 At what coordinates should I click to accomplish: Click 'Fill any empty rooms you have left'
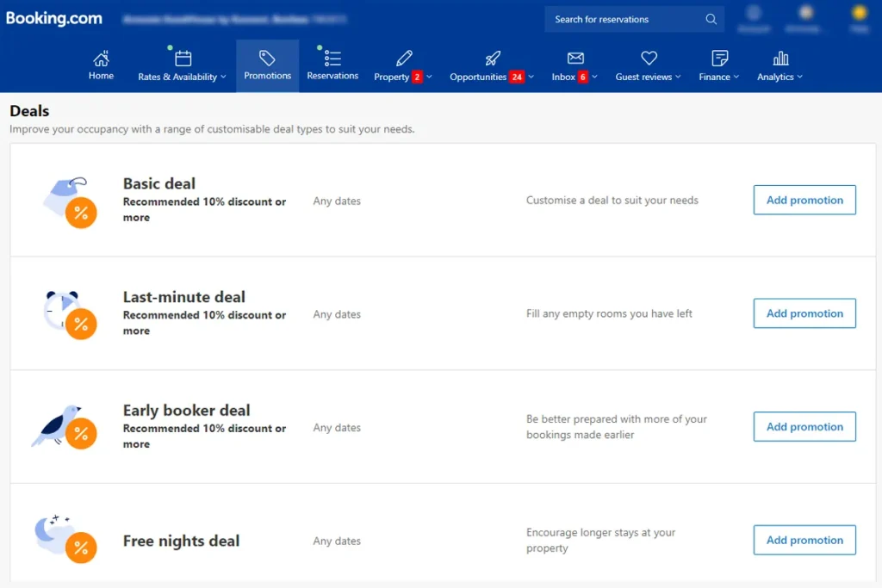[x=609, y=313]
